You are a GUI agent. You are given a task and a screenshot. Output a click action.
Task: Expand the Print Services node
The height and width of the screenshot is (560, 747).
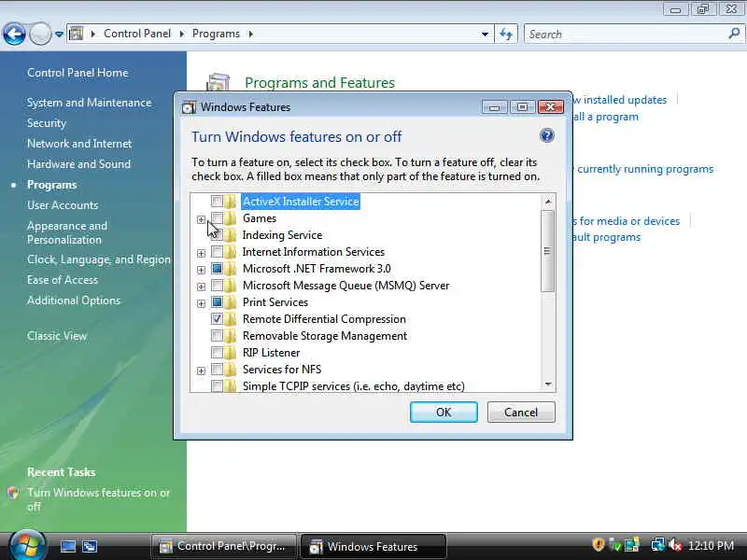coord(201,303)
